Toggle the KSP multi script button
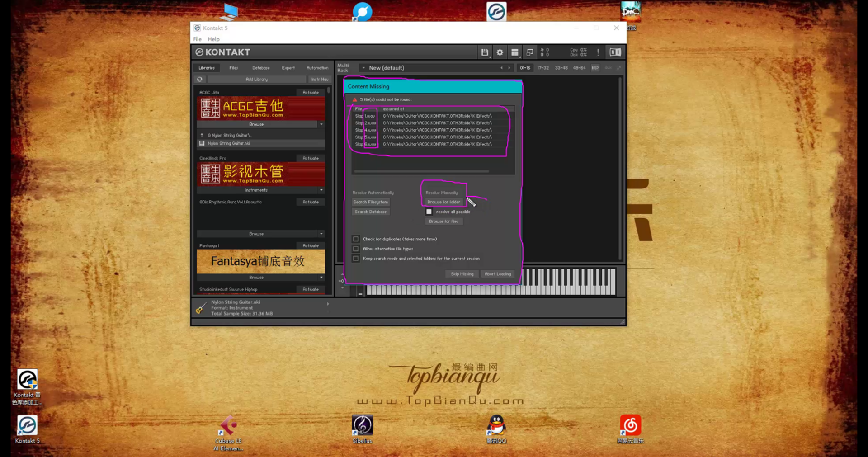Viewport: 868px width, 457px height. (x=595, y=68)
